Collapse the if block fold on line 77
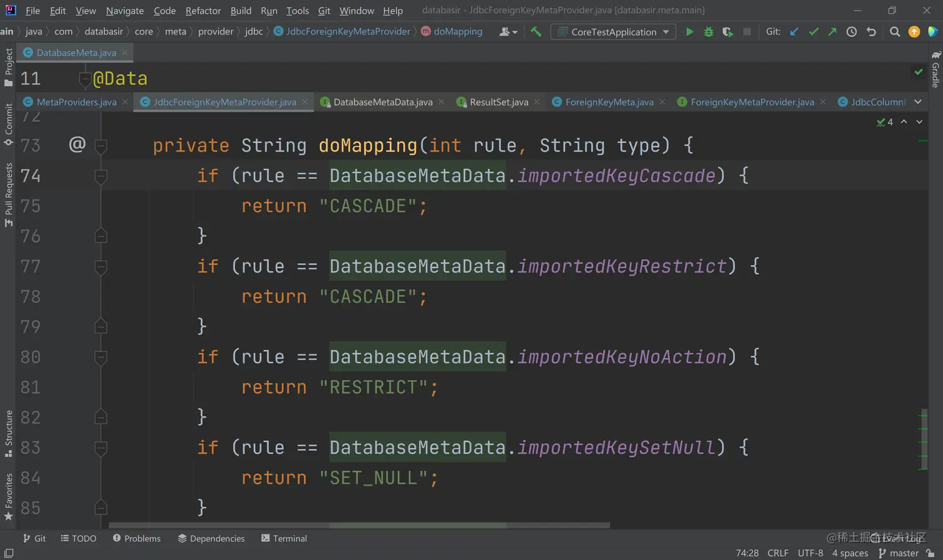 pos(101,267)
